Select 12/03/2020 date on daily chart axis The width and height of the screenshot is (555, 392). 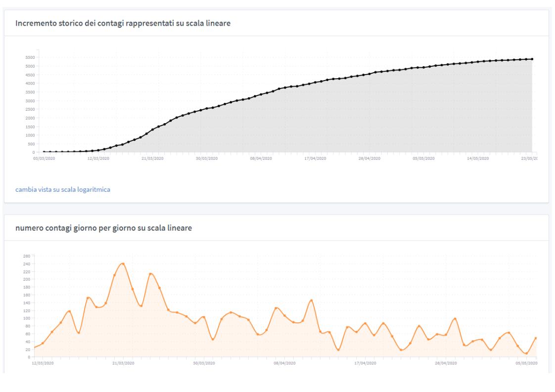pos(43,363)
